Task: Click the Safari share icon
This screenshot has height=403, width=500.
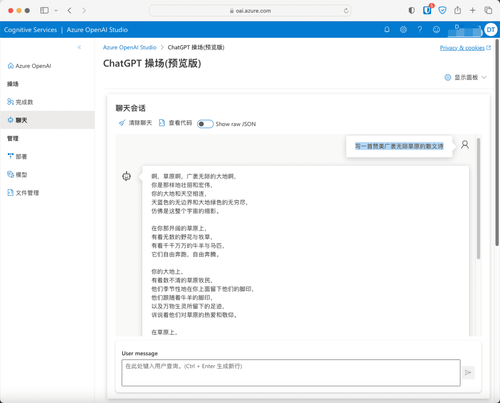Action: pyautogui.click(x=458, y=10)
